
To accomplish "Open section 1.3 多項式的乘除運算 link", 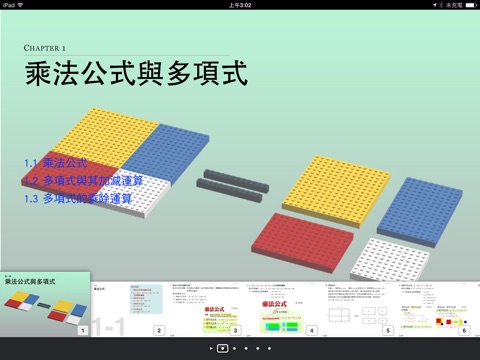I will pyautogui.click(x=78, y=199).
